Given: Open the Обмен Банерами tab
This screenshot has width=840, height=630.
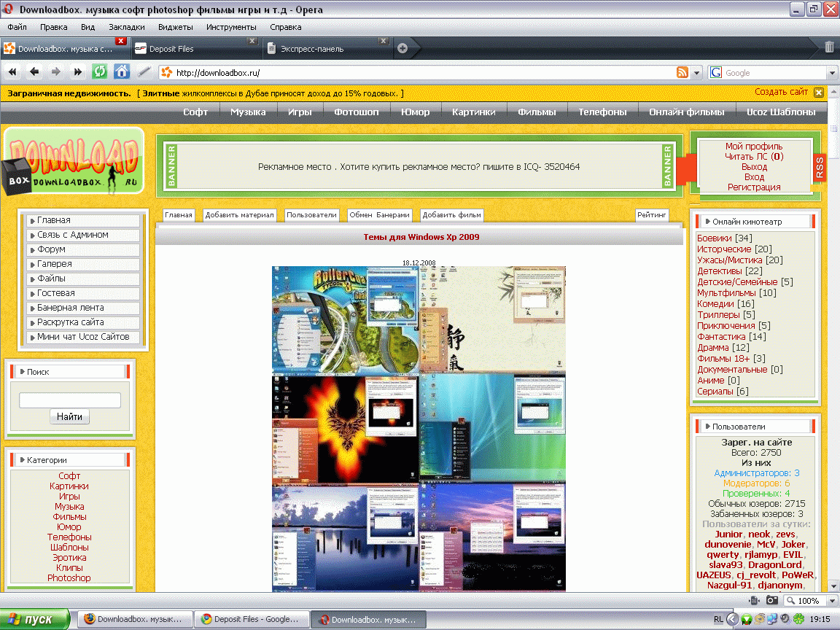Looking at the screenshot, I should click(379, 215).
